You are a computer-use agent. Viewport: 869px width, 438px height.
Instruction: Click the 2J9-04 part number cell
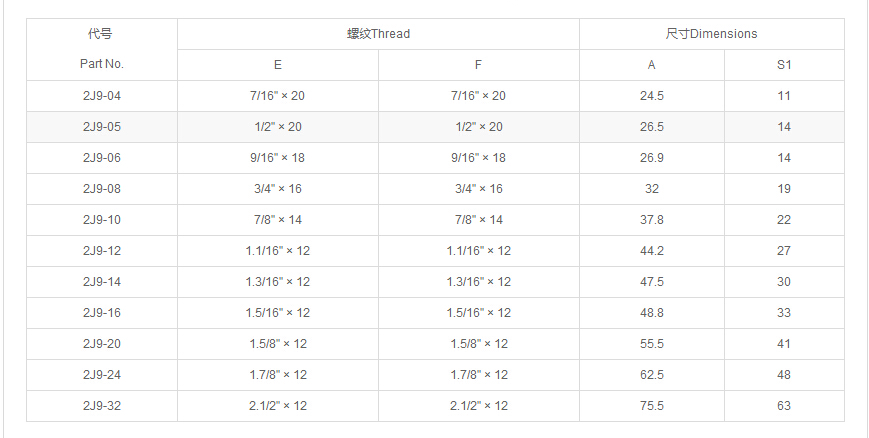101,96
